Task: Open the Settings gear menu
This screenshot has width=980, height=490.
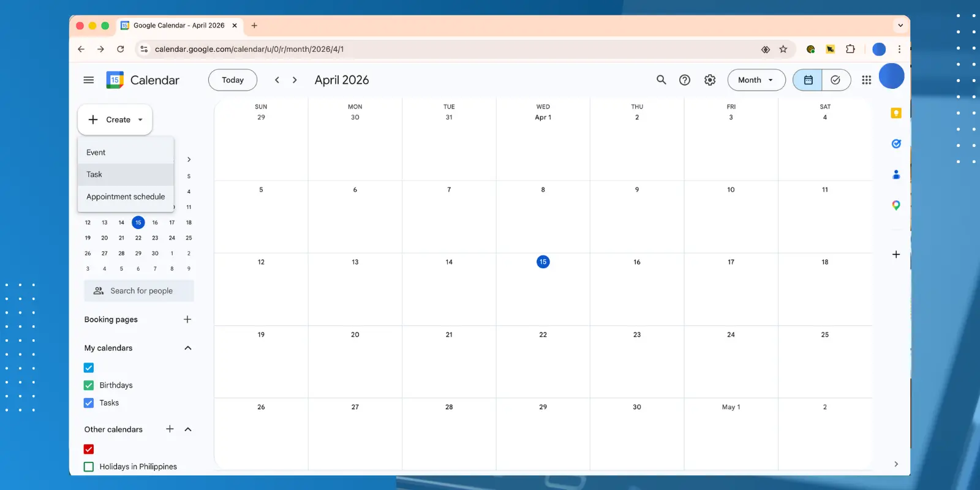Action: click(710, 80)
